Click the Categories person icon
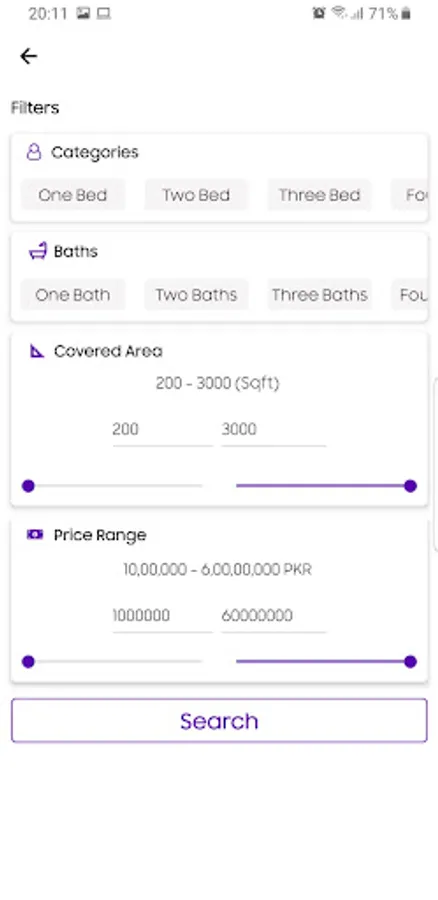The height and width of the screenshot is (900, 438). 34,152
